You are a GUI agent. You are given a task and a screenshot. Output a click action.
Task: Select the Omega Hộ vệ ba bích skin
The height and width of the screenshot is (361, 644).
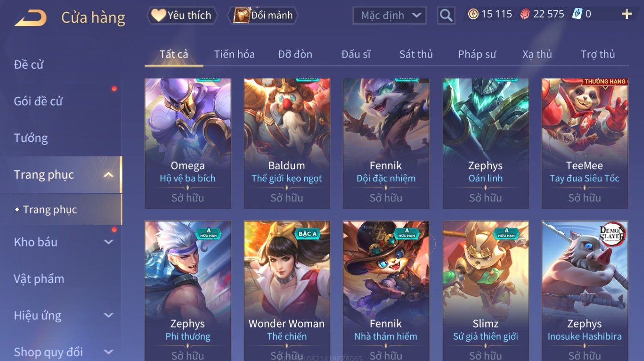pyautogui.click(x=188, y=144)
